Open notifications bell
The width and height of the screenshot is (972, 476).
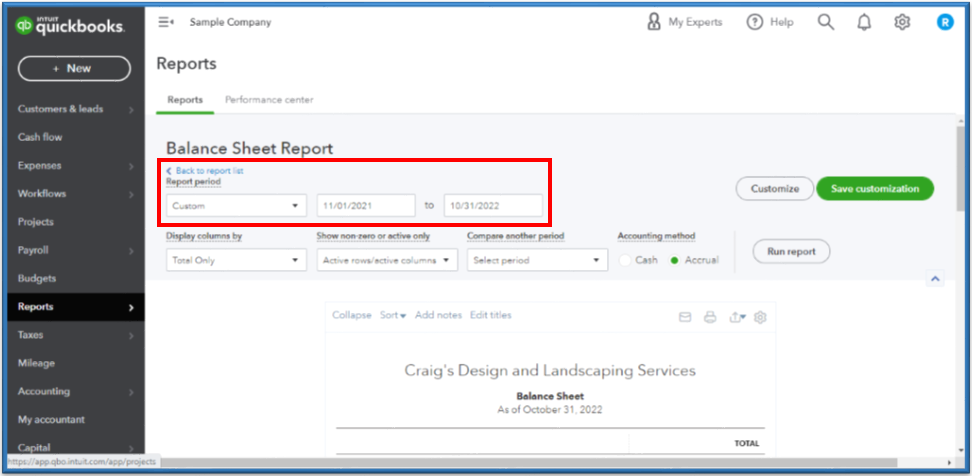click(x=864, y=22)
